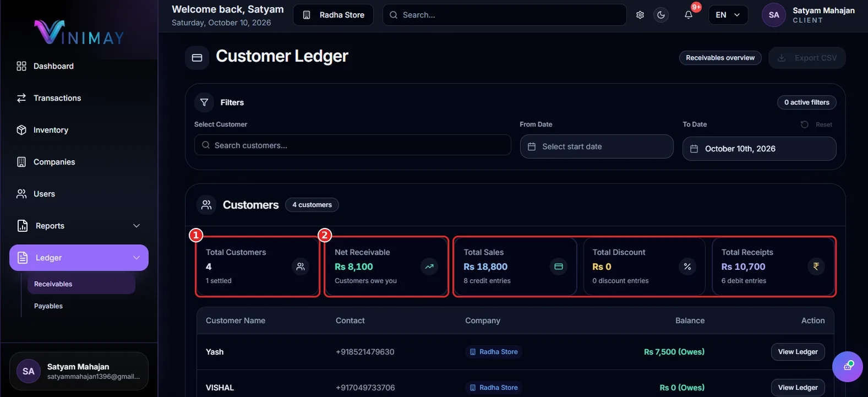Image resolution: width=868 pixels, height=397 pixels.
Task: Click the top Search field
Action: click(x=504, y=15)
